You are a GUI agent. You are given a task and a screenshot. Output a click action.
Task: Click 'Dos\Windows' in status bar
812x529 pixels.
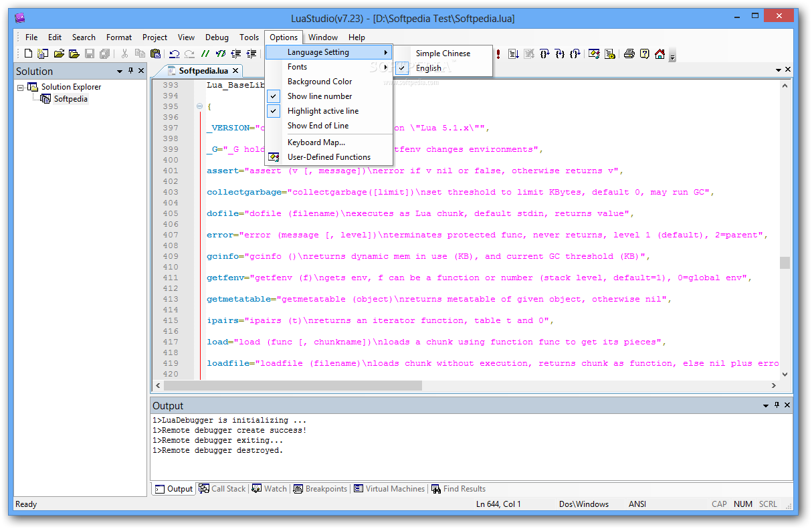[584, 504]
